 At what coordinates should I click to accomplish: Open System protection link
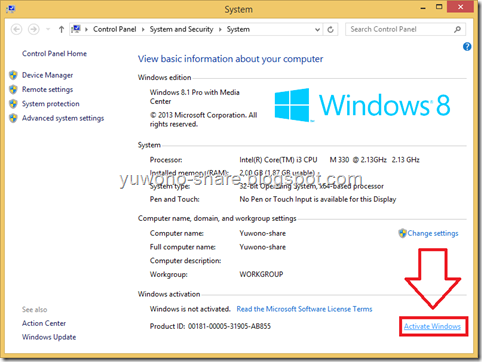pos(51,104)
